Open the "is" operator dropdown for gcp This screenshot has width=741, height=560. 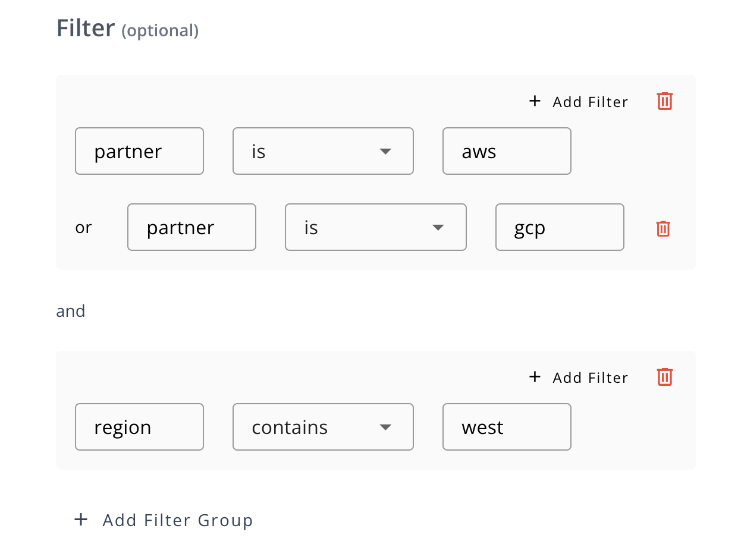pos(375,227)
